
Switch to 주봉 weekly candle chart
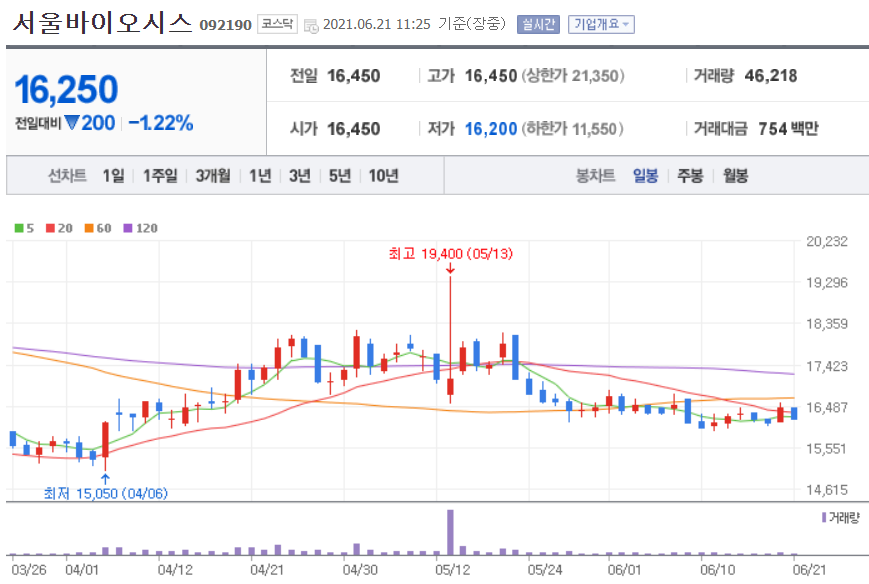[x=690, y=176]
